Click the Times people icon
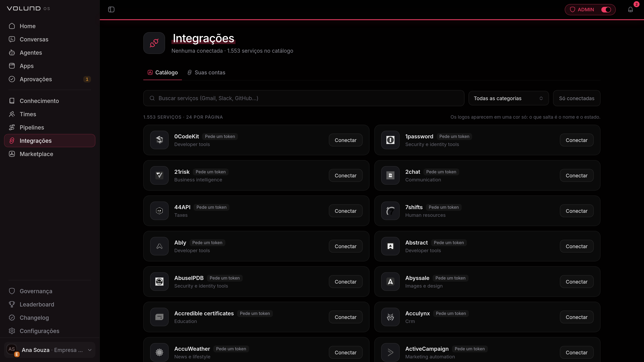Viewport: 644px width, 362px height. [12, 114]
